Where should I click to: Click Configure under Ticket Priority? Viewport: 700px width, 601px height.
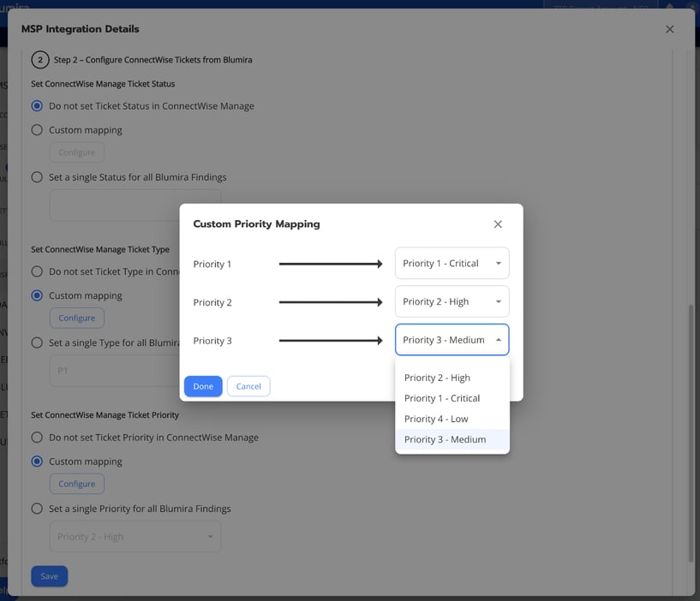76,484
